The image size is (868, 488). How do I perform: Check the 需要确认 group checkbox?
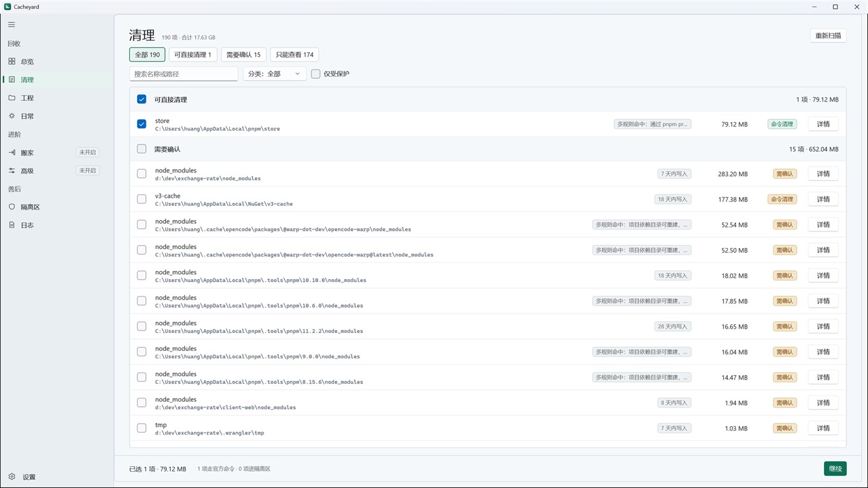(x=141, y=149)
